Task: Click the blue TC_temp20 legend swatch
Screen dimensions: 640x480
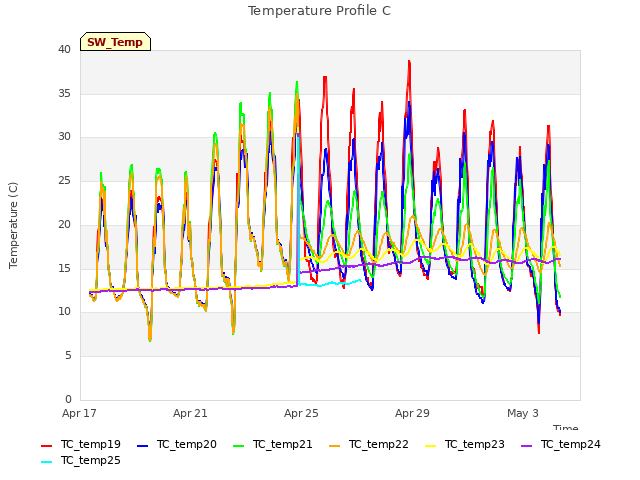Action: tap(142, 446)
